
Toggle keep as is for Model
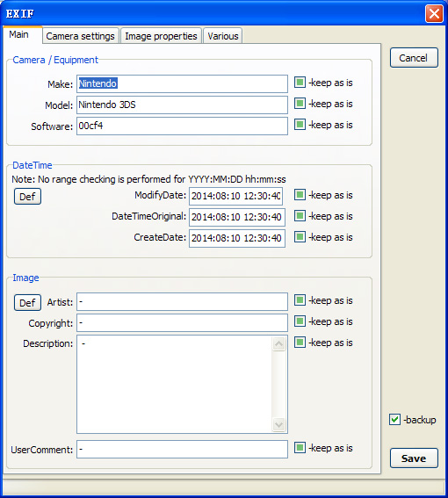[x=300, y=104]
